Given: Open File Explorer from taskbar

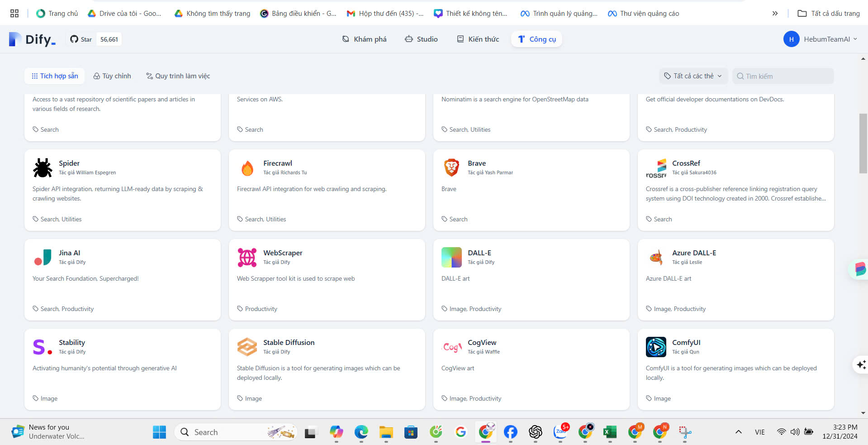Looking at the screenshot, I should pyautogui.click(x=386, y=432).
